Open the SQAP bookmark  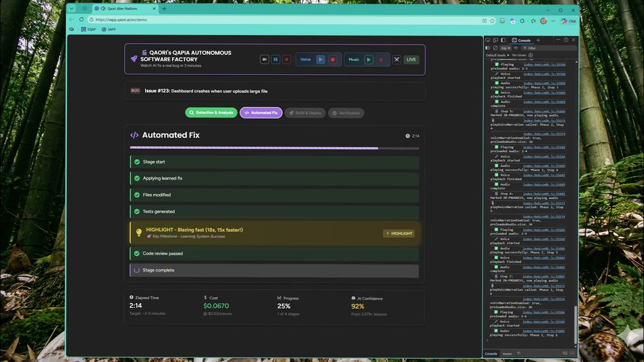pyautogui.click(x=89, y=29)
